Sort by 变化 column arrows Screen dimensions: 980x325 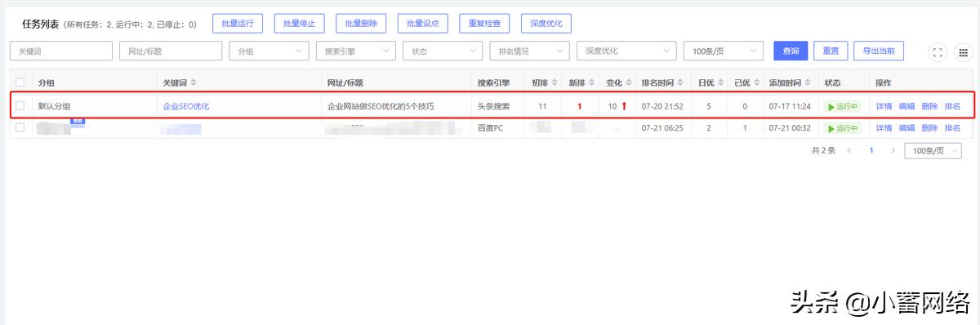coord(629,82)
